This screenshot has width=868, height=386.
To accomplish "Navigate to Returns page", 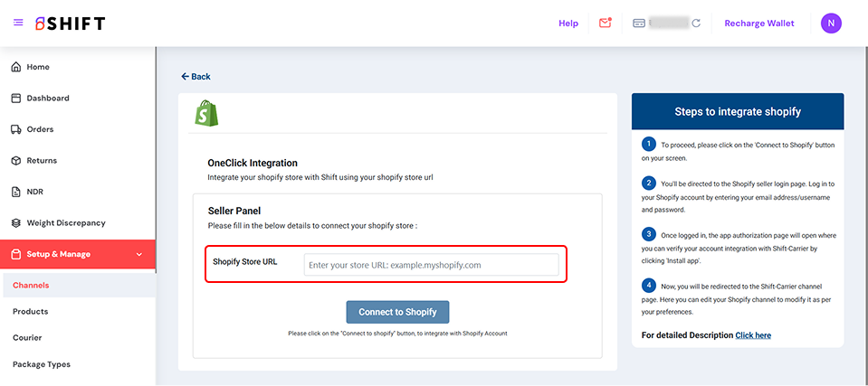I will [x=42, y=161].
